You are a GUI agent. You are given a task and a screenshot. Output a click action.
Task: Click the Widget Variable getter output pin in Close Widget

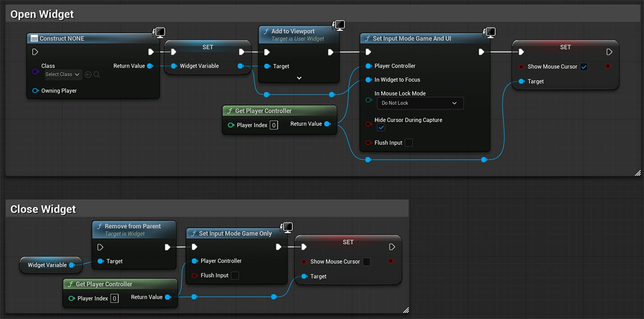click(x=71, y=265)
